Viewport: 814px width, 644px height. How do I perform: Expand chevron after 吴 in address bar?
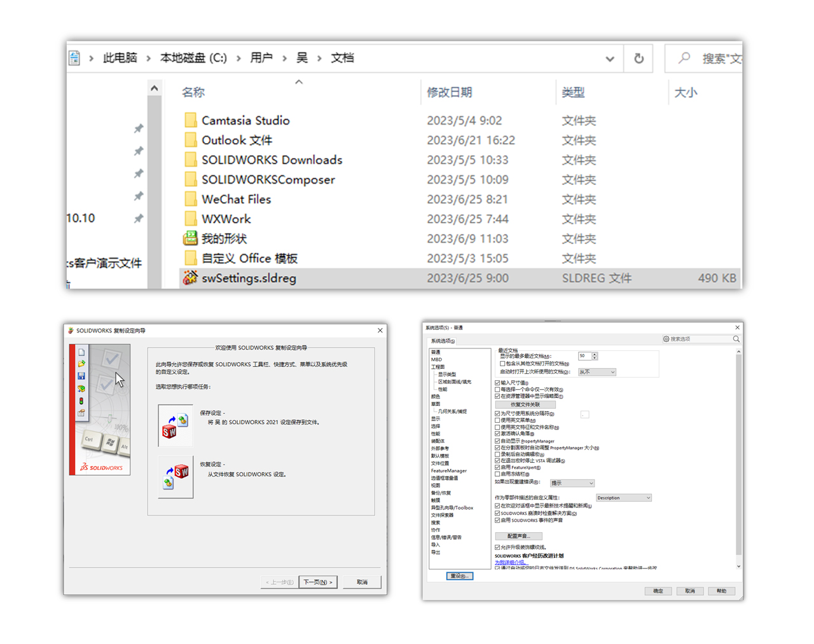[319, 58]
